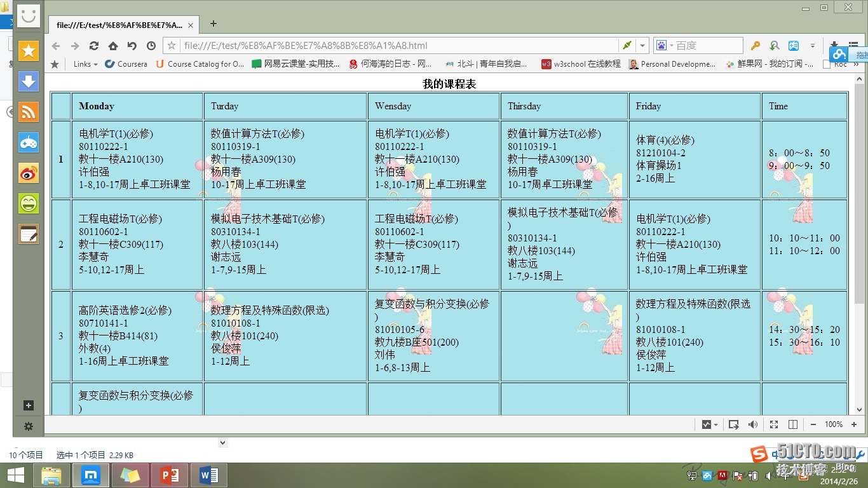Toggle split screen view icon

tap(793, 424)
